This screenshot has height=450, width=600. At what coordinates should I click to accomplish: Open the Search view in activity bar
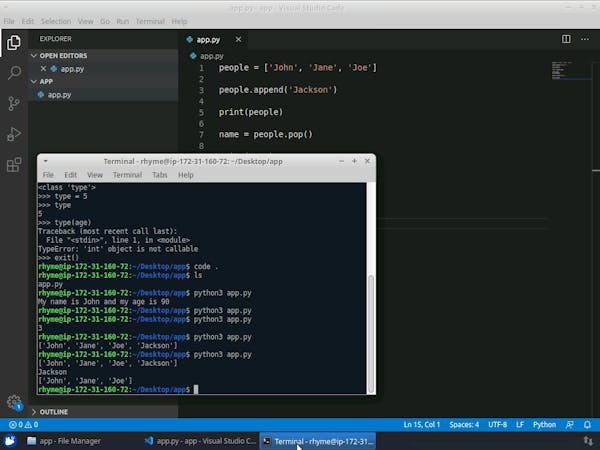pyautogui.click(x=14, y=72)
